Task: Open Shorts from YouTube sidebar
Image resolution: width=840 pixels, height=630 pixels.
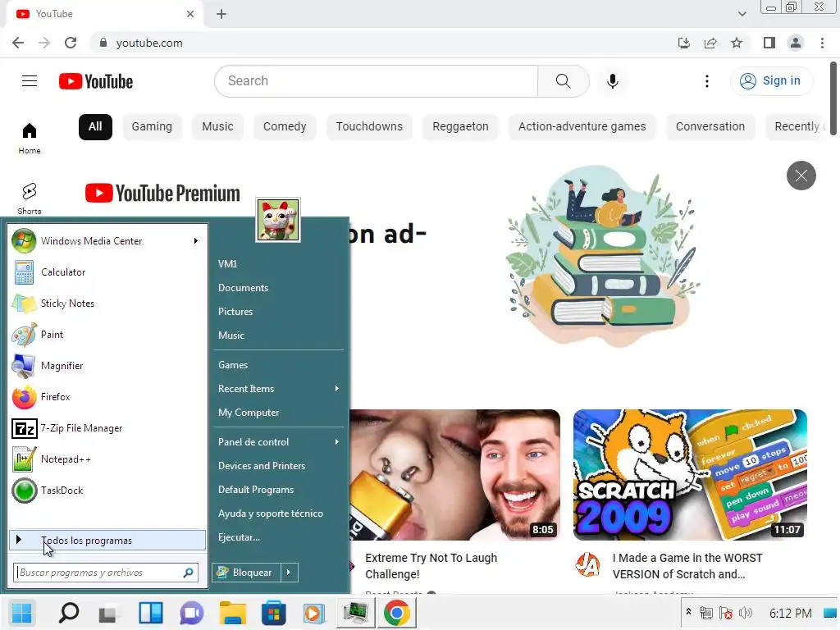Action: (30, 199)
